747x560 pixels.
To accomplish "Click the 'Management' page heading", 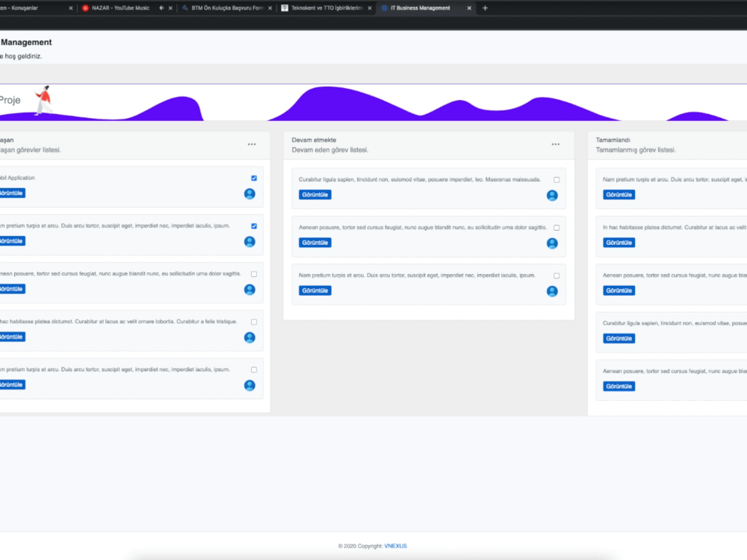I will tap(26, 43).
